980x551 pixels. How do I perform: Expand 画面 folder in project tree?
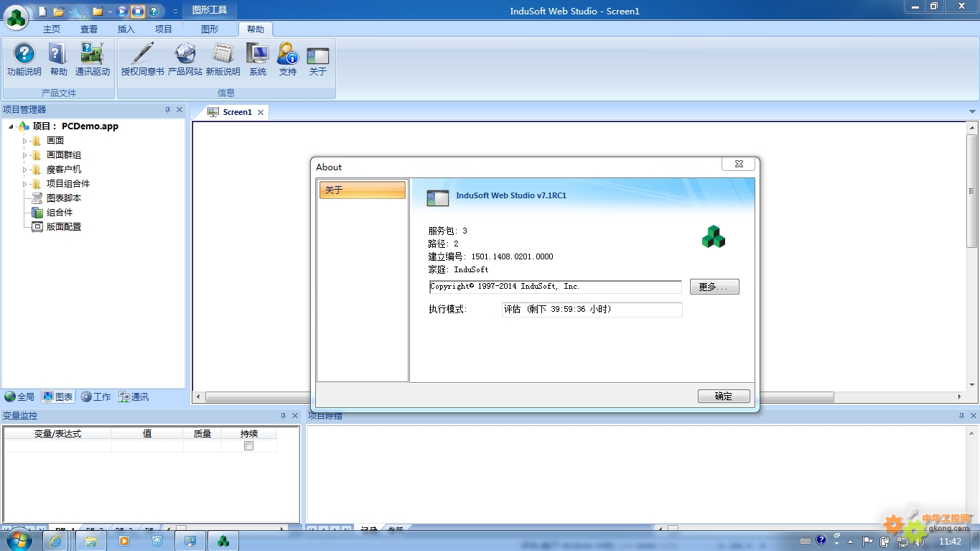(x=25, y=141)
